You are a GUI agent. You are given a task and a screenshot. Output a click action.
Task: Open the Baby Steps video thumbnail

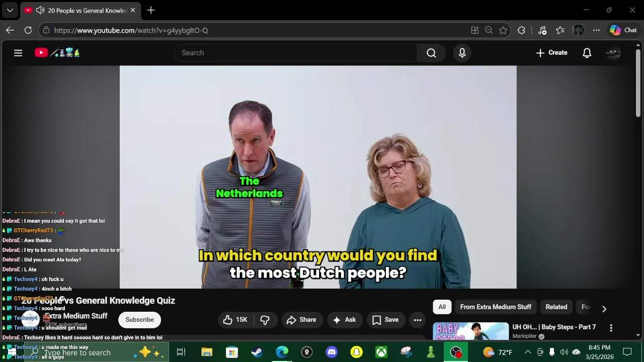(x=470, y=331)
